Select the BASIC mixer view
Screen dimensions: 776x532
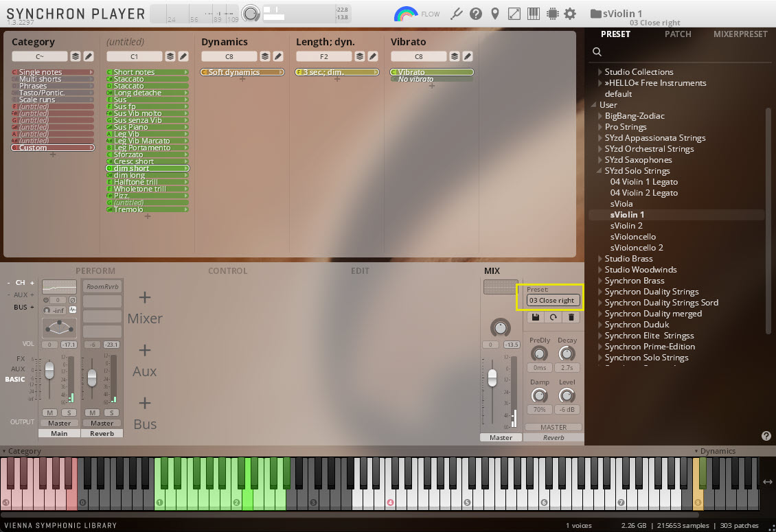(15, 379)
